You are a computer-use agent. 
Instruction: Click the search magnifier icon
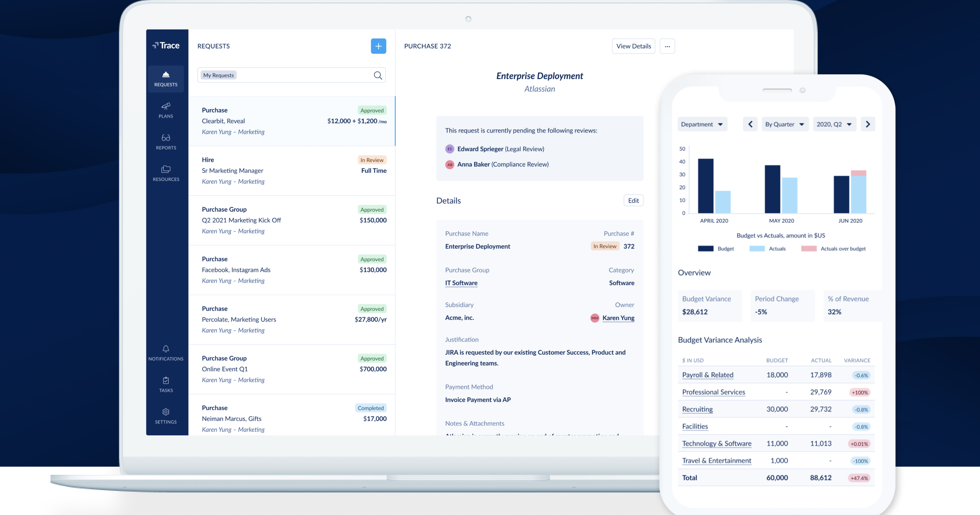(x=378, y=75)
